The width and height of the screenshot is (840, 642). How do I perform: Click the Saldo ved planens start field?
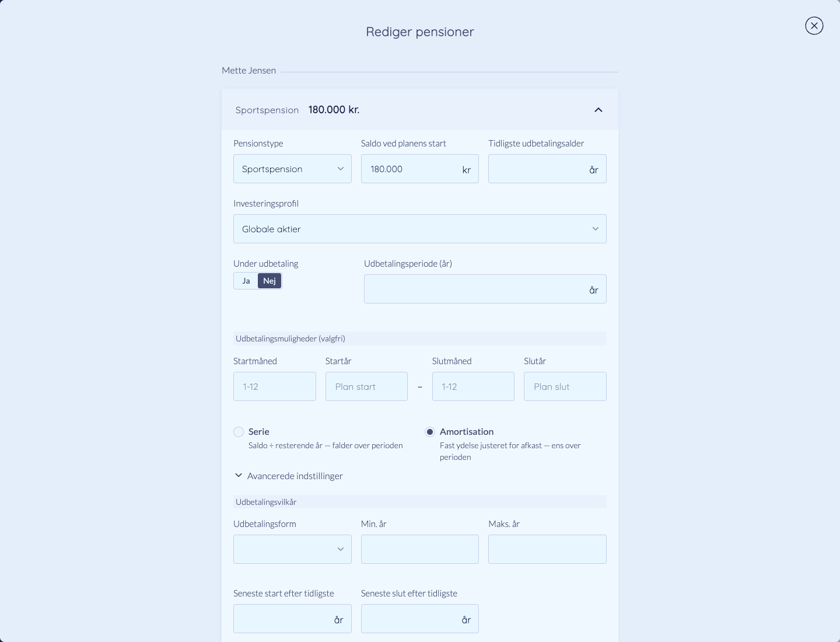(x=419, y=169)
